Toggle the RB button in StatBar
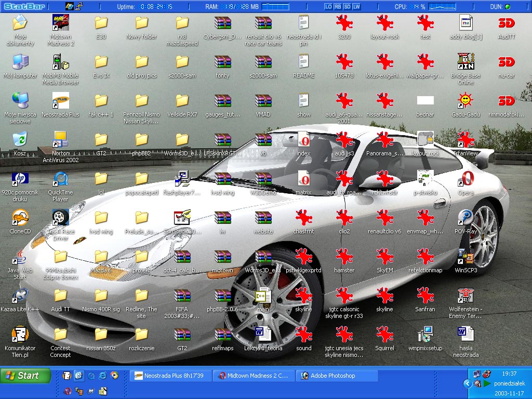532x399 pixels. pyautogui.click(x=338, y=7)
